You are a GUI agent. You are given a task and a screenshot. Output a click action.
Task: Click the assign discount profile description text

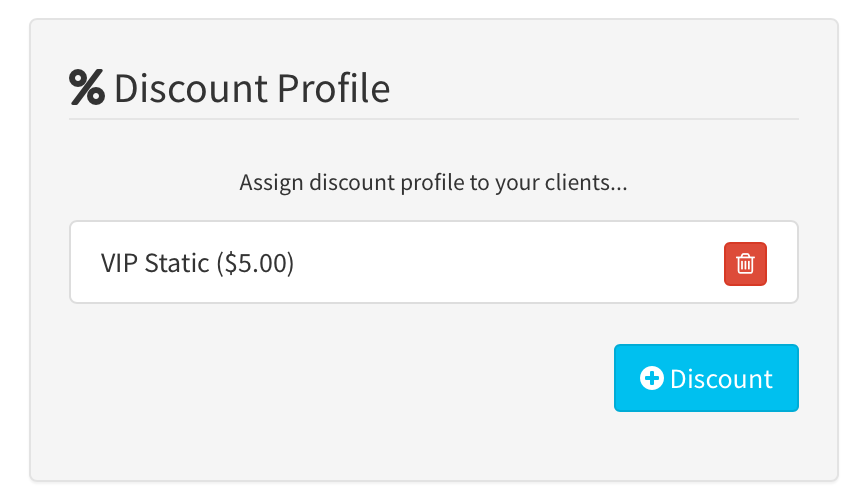click(x=433, y=184)
